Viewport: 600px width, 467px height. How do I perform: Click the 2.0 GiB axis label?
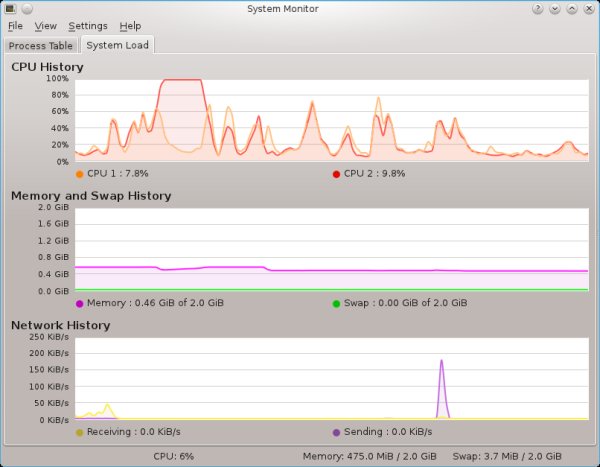53,207
